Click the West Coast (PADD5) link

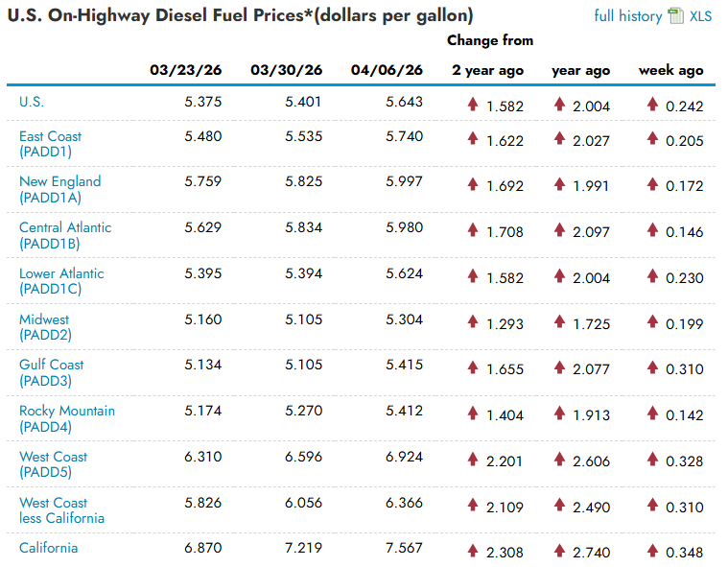coord(54,464)
